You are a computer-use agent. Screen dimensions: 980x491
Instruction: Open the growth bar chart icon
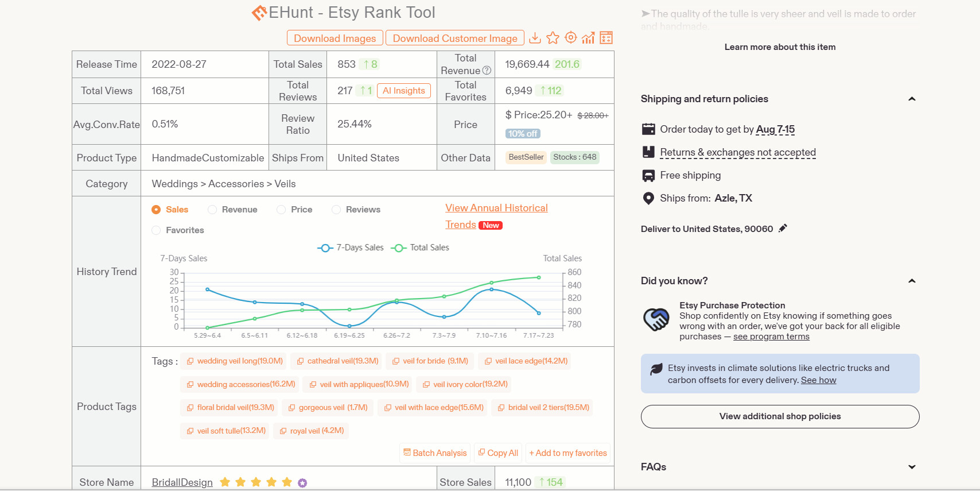point(588,38)
